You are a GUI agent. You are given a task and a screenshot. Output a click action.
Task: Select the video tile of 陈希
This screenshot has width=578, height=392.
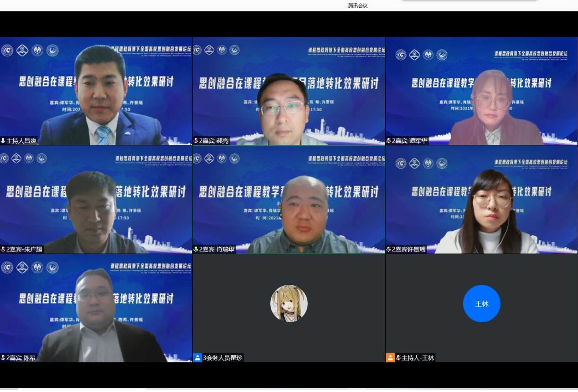pyautogui.click(x=96, y=308)
